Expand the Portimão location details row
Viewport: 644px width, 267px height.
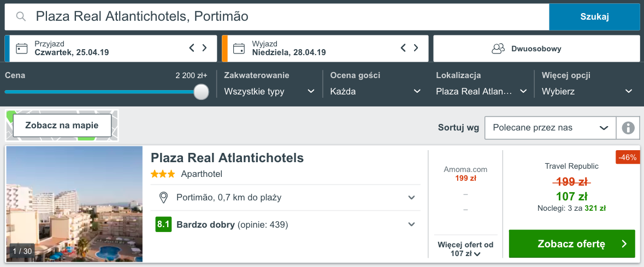(x=412, y=198)
